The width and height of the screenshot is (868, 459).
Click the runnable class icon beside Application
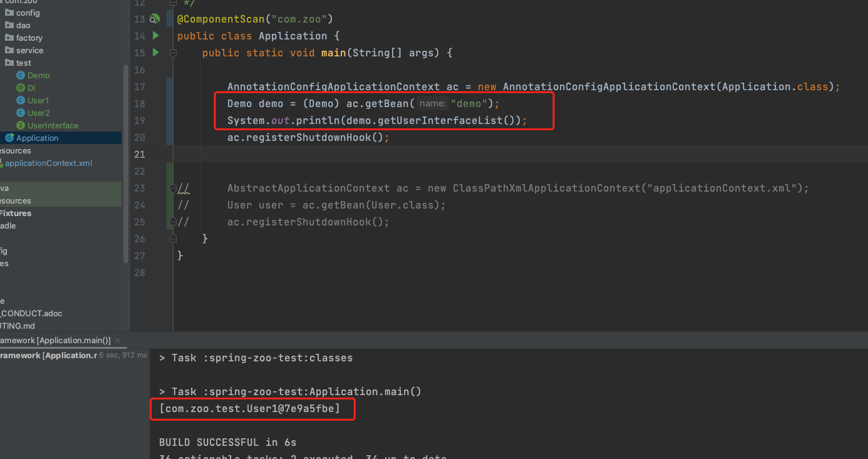pos(10,138)
